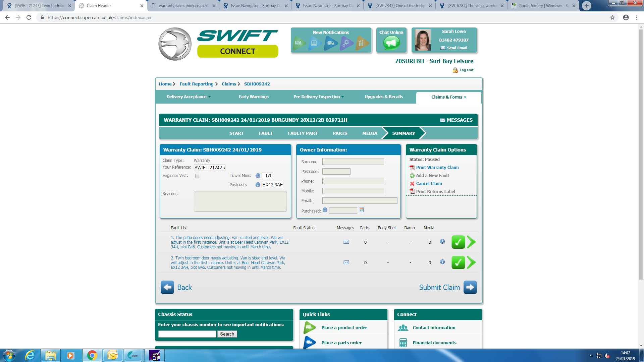Image resolution: width=644 pixels, height=362 pixels.
Task: Click the Your Reference input field
Action: coord(210,168)
